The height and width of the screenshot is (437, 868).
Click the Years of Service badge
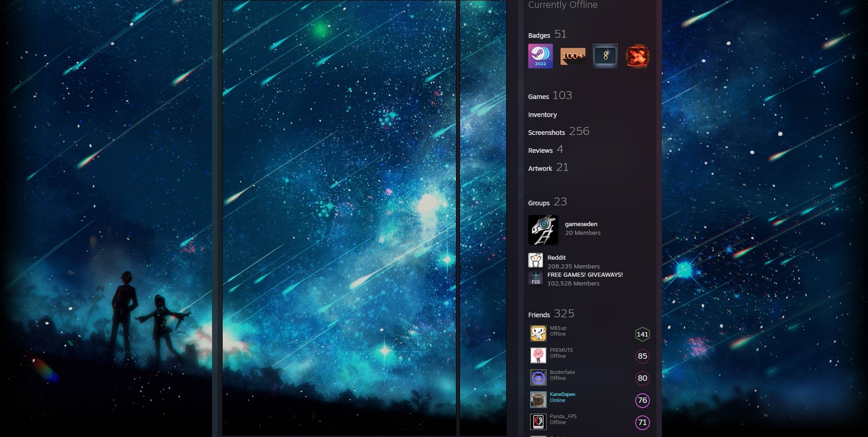pos(605,56)
